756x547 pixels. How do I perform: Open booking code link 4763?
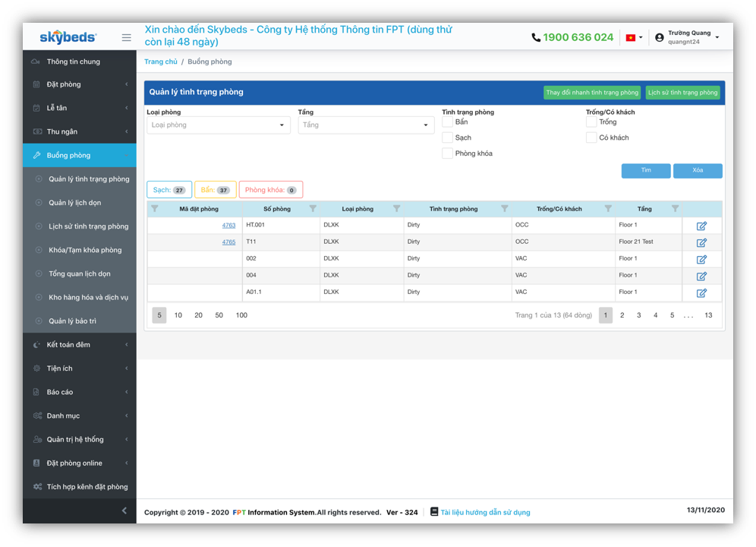(x=228, y=226)
